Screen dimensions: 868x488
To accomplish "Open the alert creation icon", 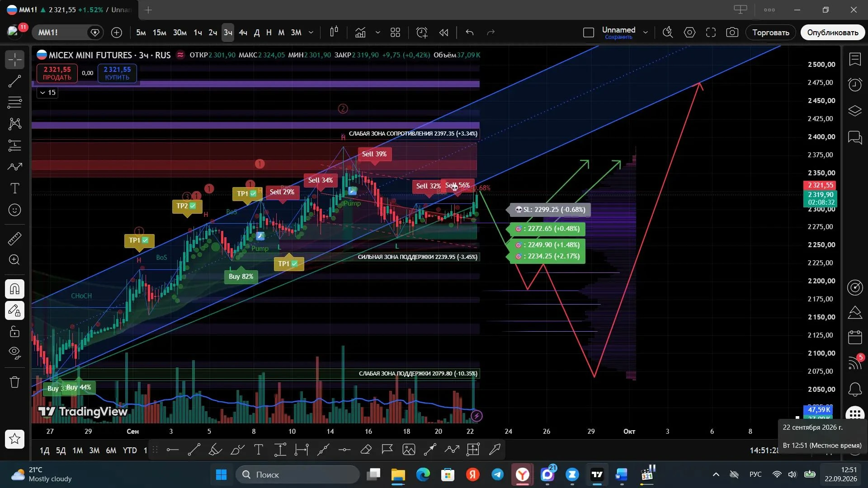I will (x=422, y=33).
